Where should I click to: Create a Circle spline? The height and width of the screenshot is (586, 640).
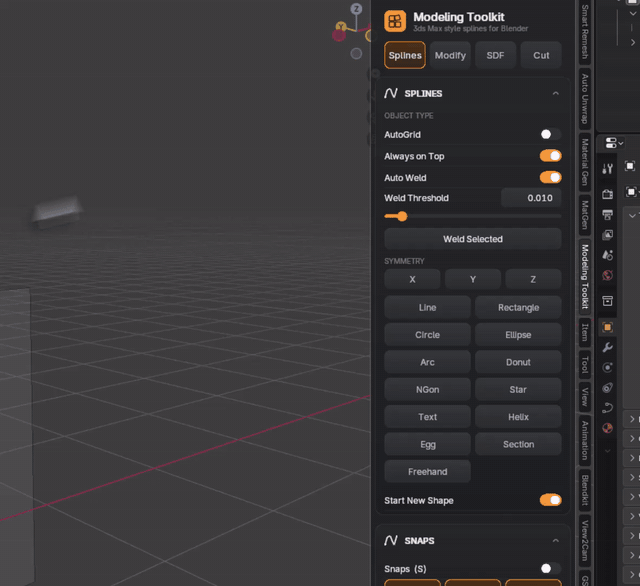tap(427, 335)
